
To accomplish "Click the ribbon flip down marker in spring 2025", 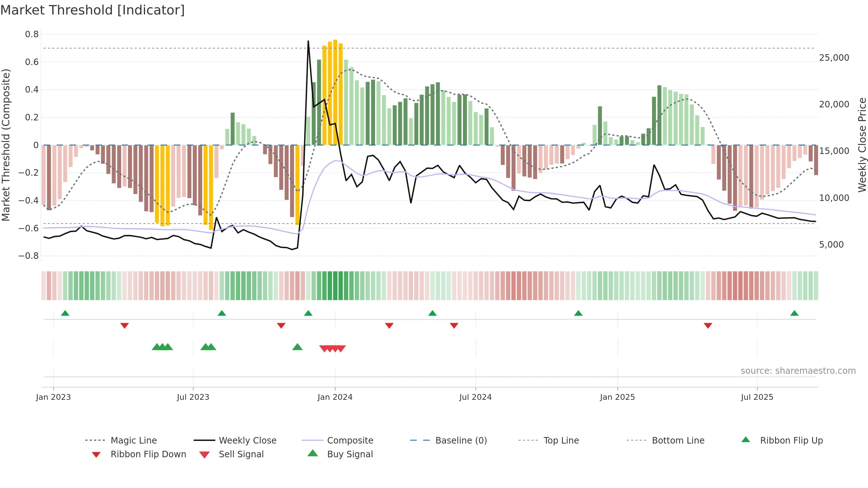I will coord(708,326).
